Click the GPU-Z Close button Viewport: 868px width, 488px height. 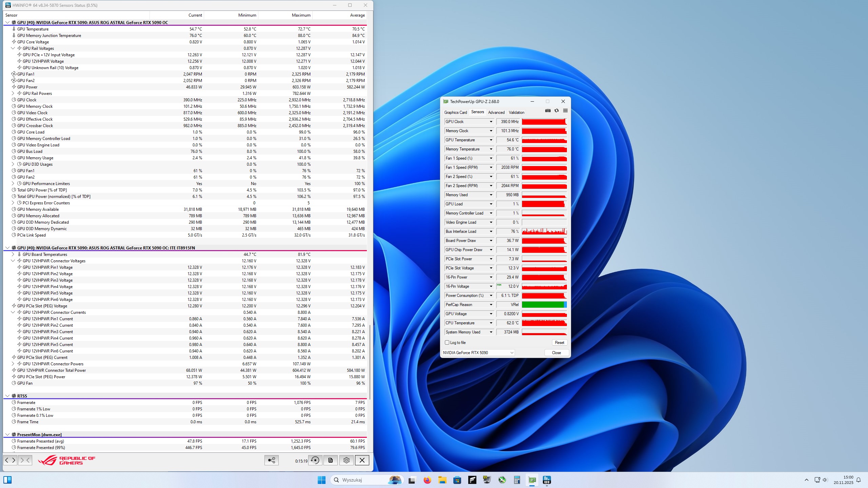tap(556, 353)
